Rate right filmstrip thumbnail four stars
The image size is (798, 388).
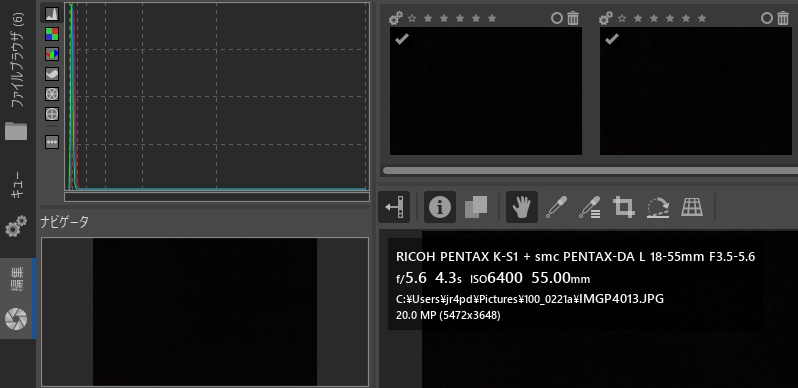tap(686, 18)
